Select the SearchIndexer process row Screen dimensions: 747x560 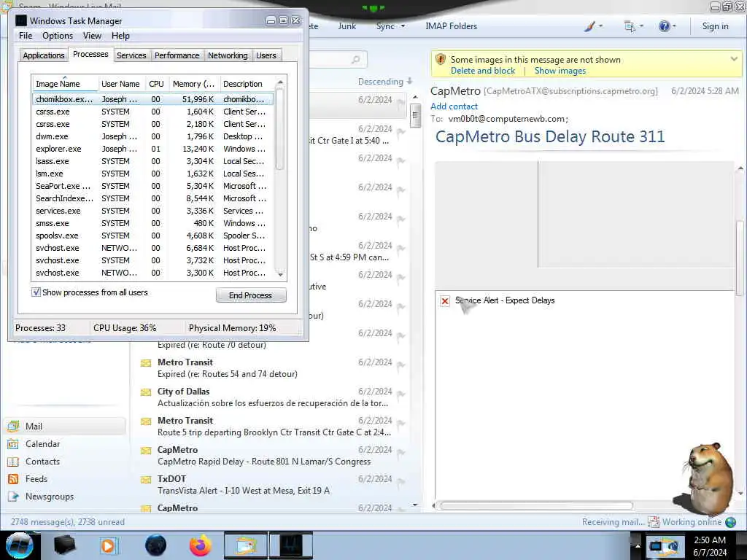[x=152, y=198]
